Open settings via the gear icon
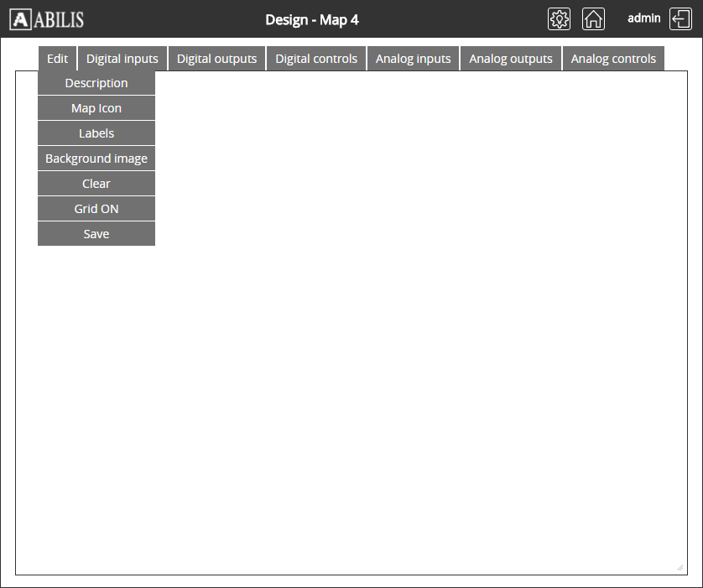Screen dimensions: 703x588 (x=559, y=19)
